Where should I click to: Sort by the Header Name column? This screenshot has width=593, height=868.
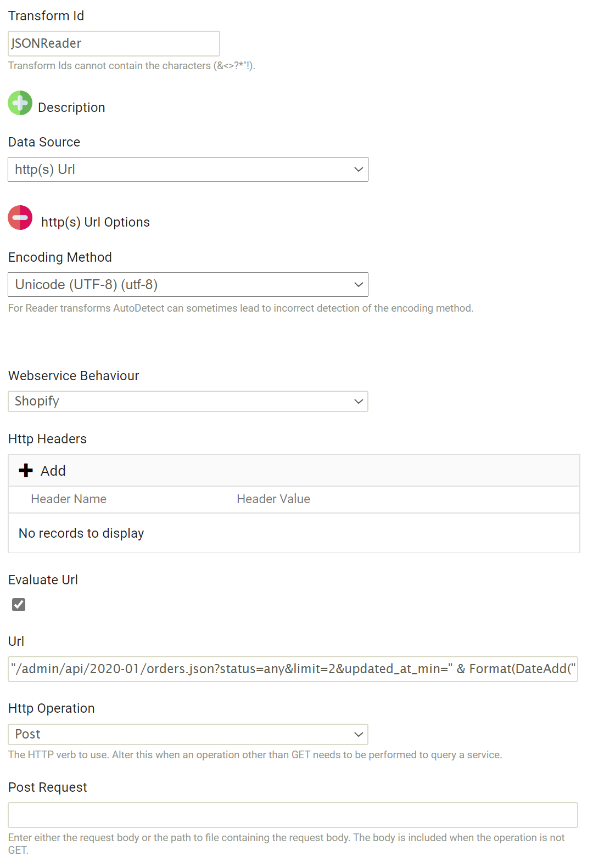click(69, 499)
